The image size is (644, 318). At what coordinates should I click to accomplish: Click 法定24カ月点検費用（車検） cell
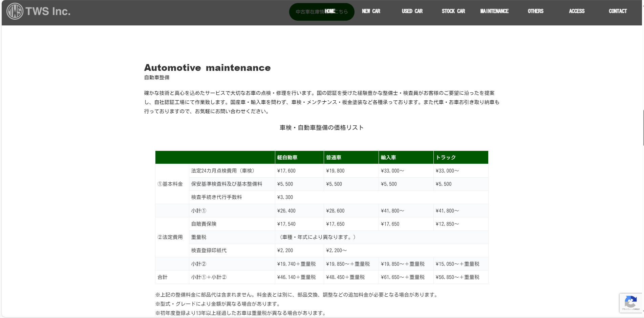232,171
